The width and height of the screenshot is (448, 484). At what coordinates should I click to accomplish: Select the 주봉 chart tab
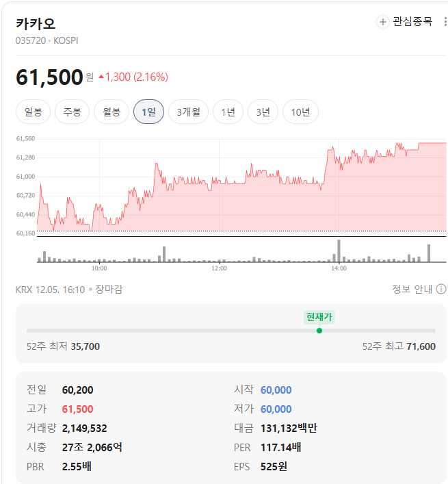pos(72,112)
